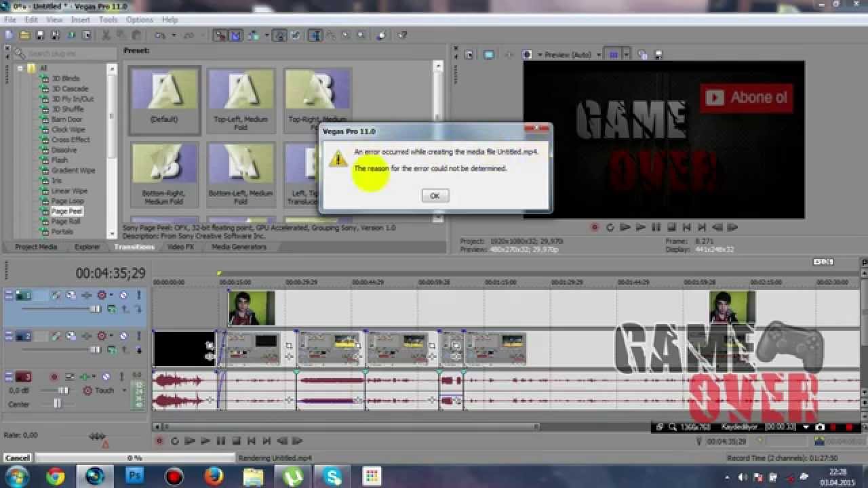Open Photoshop from the Windows taskbar
This screenshot has width=868, height=488.
(135, 476)
